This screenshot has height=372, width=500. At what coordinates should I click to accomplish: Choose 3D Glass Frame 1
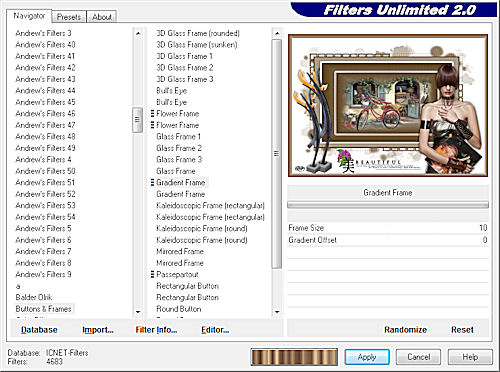(184, 56)
